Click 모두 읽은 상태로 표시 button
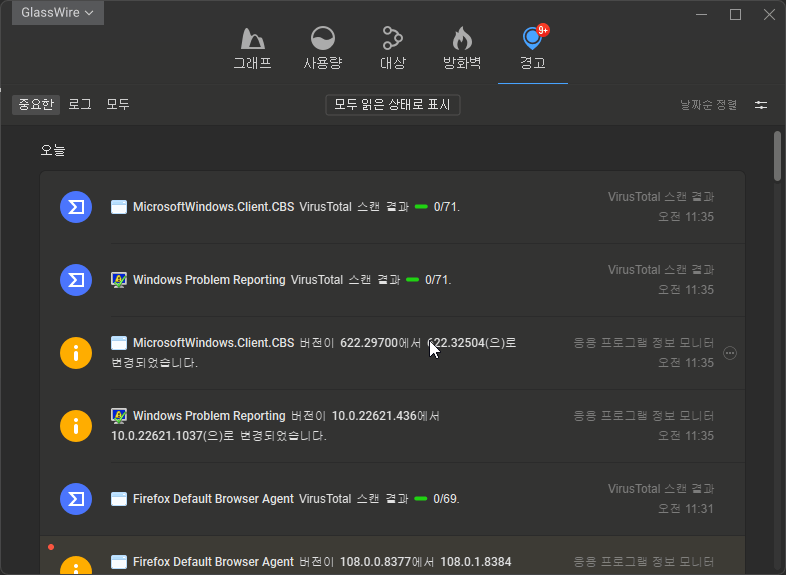Viewport: 786px width, 575px height. (393, 105)
